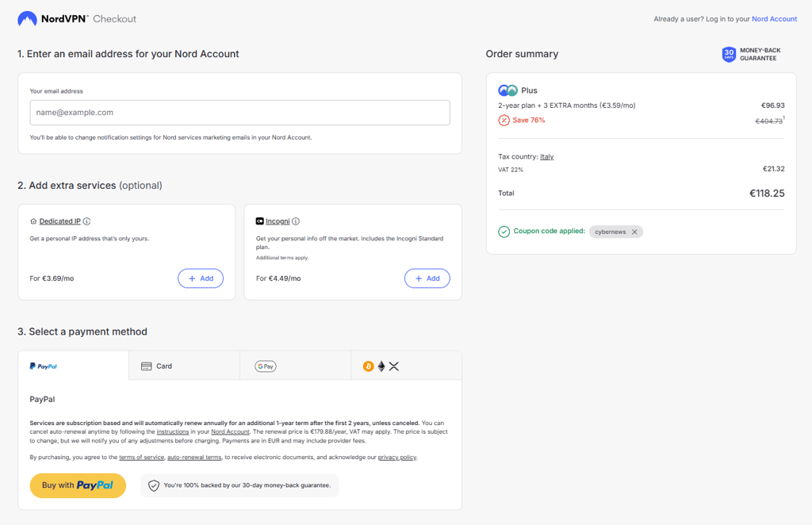Click the '2-year plan + 3 EXTRA months' text
Screen dimensions: 812x525
(x=548, y=105)
